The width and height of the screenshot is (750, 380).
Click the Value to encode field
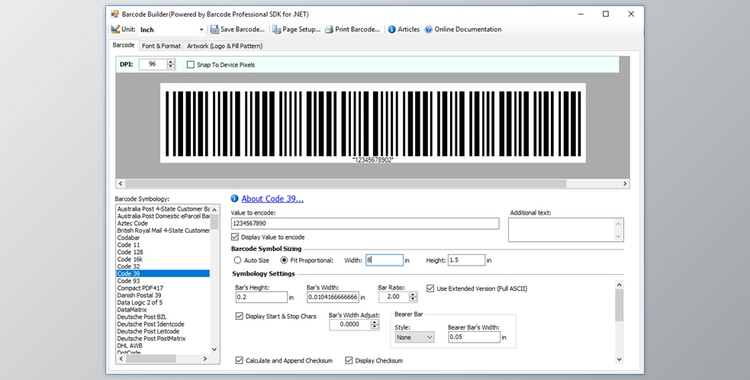coord(365,224)
